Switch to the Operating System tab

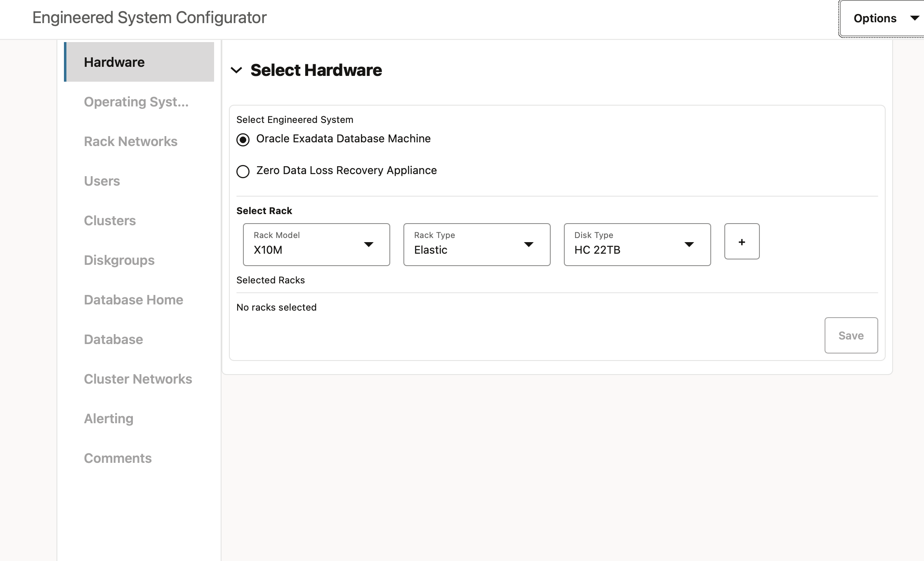pyautogui.click(x=136, y=102)
